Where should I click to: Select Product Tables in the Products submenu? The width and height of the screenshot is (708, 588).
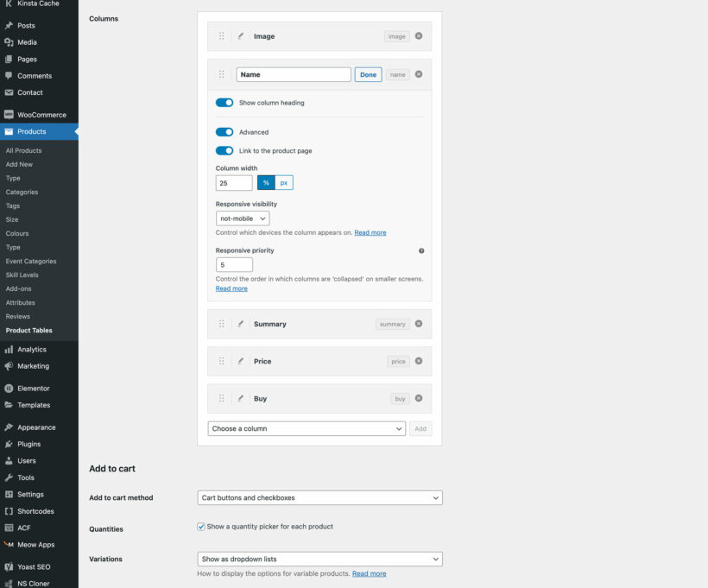point(28,330)
